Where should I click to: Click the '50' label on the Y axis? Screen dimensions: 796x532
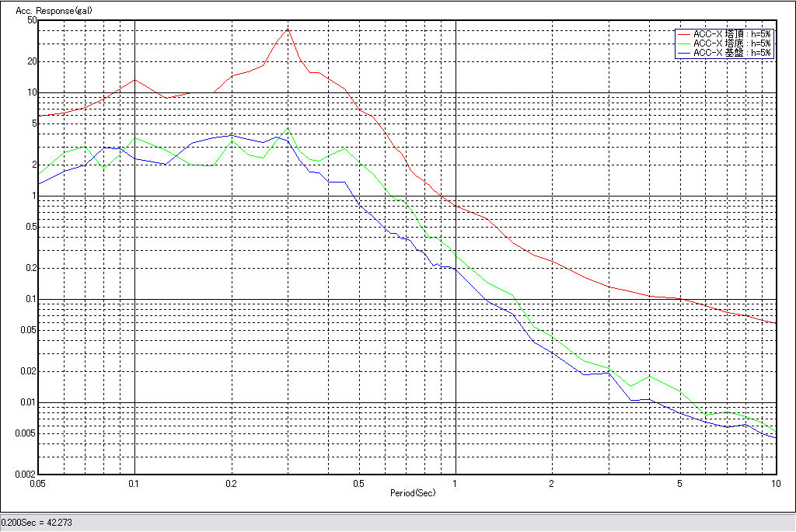pos(33,20)
